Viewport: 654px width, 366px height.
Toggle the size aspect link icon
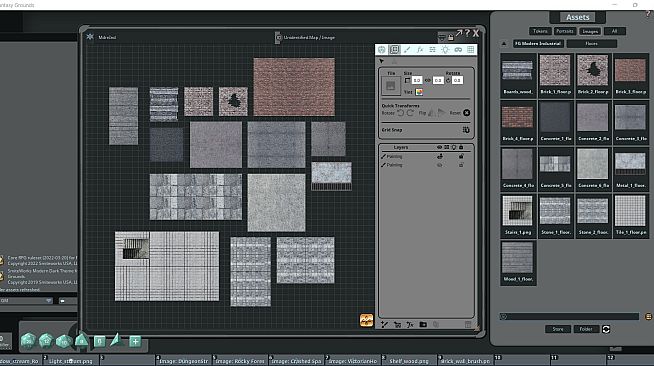(427, 80)
